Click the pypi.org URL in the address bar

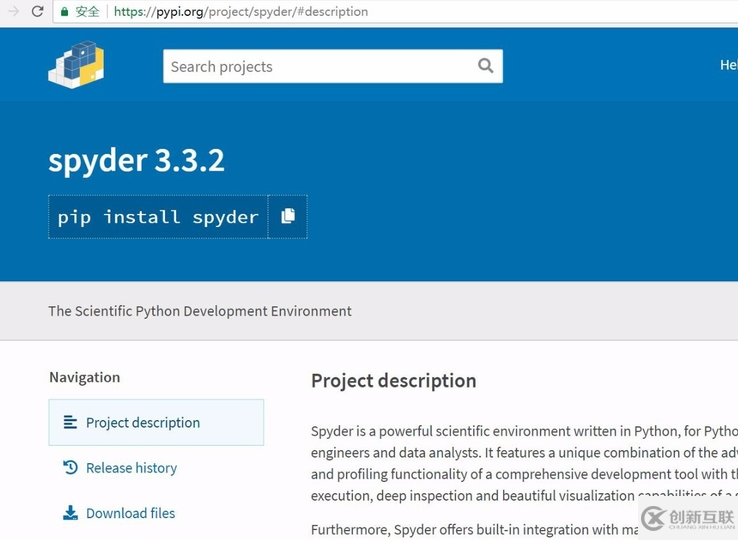[x=241, y=11]
